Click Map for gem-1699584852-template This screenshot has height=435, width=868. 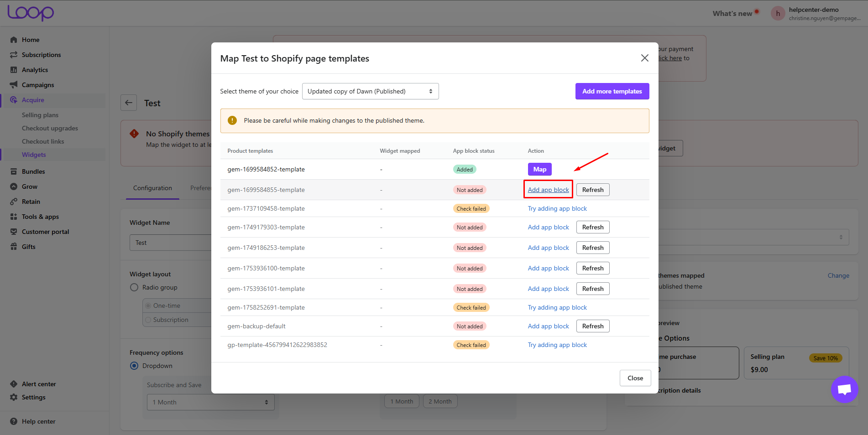[x=539, y=169]
